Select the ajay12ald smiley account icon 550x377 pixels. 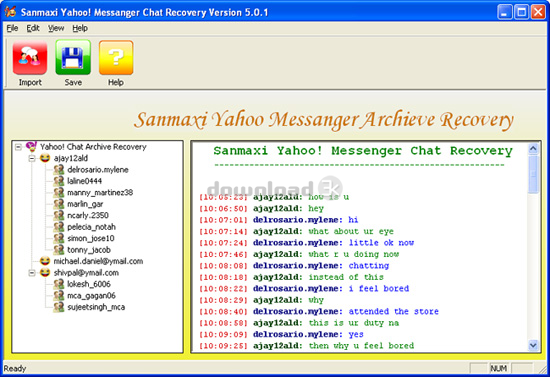pos(45,158)
